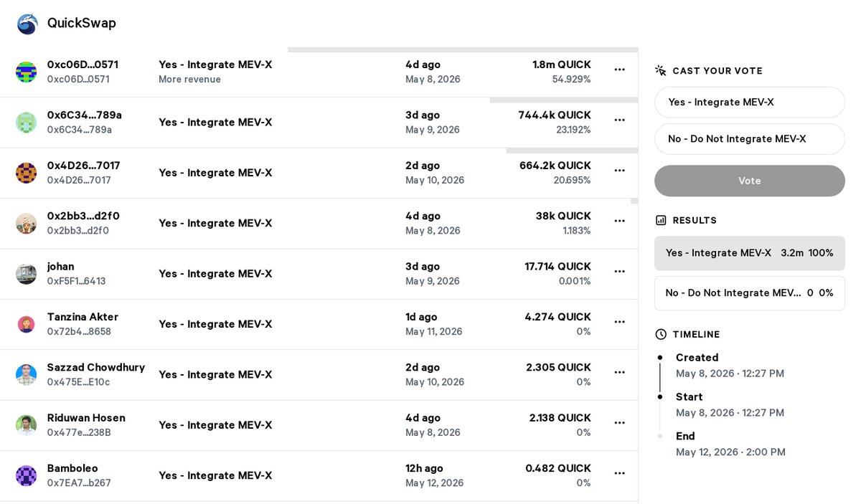The width and height of the screenshot is (861, 504).
Task: View Sazzad Chowdhury's profile name
Action: (x=96, y=367)
